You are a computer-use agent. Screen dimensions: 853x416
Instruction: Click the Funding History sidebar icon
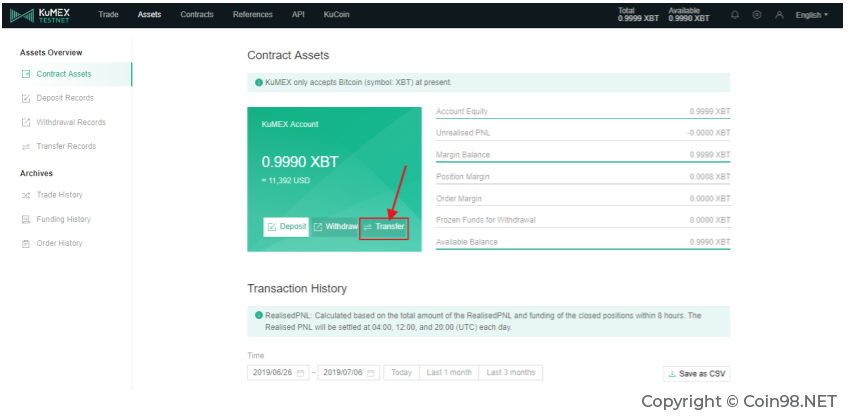(26, 220)
